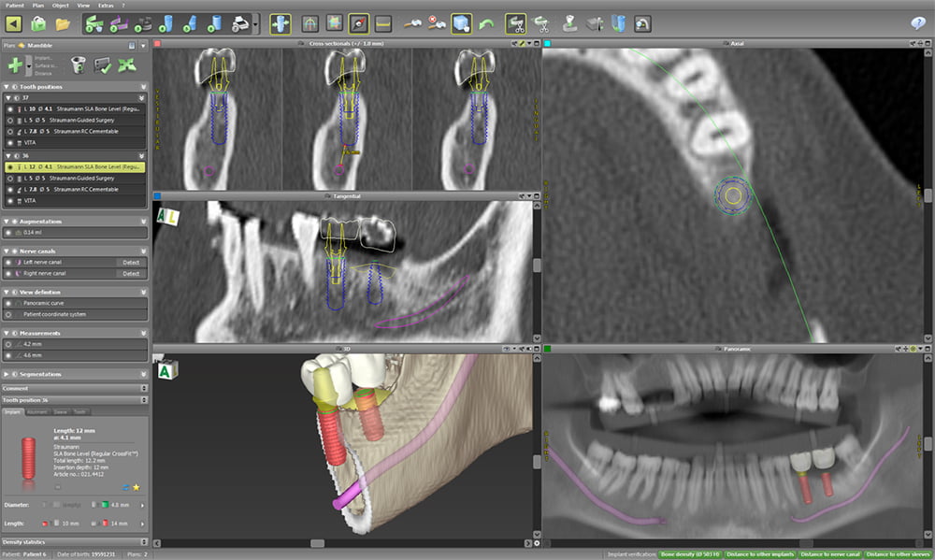
Task: Click Detect button for Right nerve canal
Action: pos(131,274)
